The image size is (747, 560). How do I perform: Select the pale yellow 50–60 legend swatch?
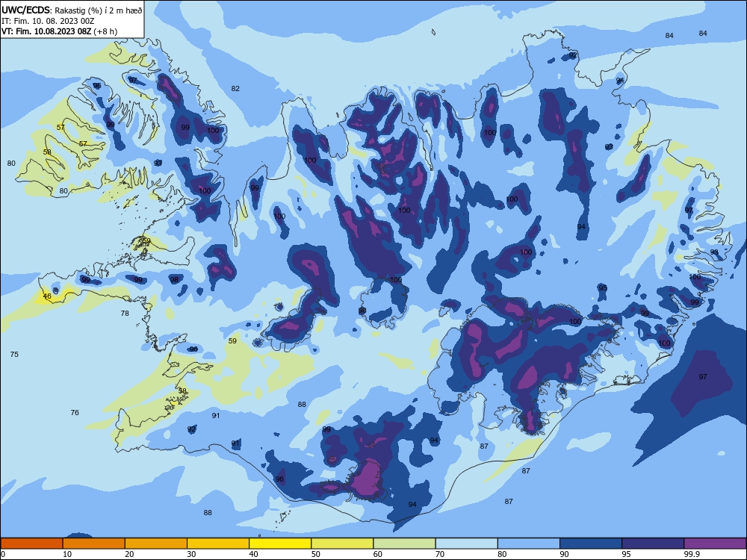point(342,544)
